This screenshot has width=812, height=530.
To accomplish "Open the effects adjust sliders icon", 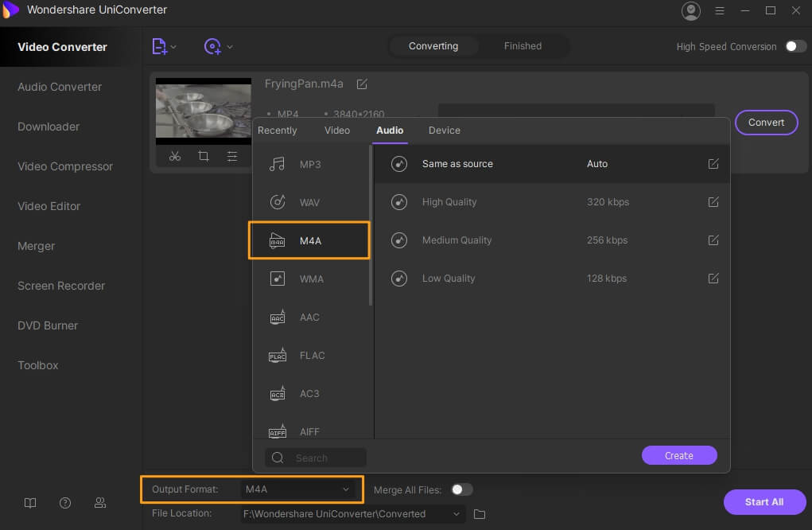I will (232, 156).
